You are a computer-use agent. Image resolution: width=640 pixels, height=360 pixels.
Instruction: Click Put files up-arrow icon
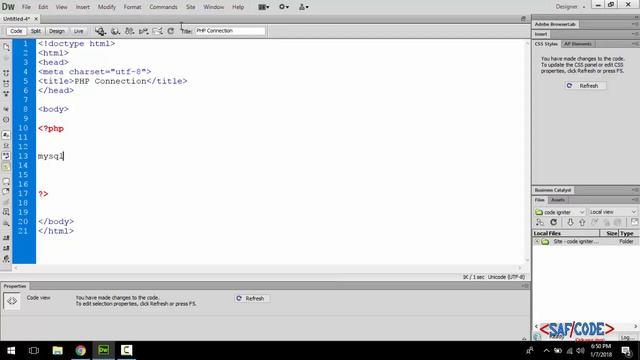582,222
